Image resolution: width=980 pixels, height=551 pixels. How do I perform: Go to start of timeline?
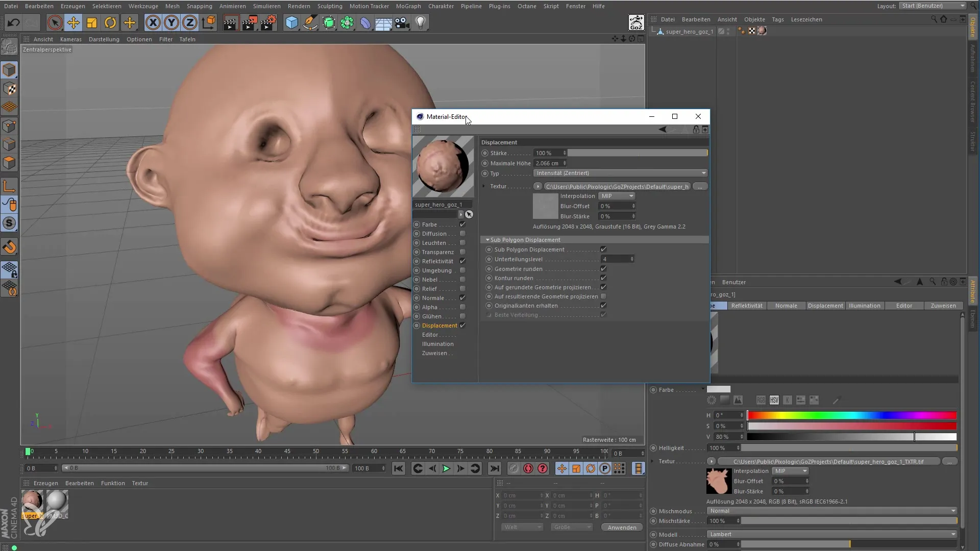pyautogui.click(x=399, y=468)
